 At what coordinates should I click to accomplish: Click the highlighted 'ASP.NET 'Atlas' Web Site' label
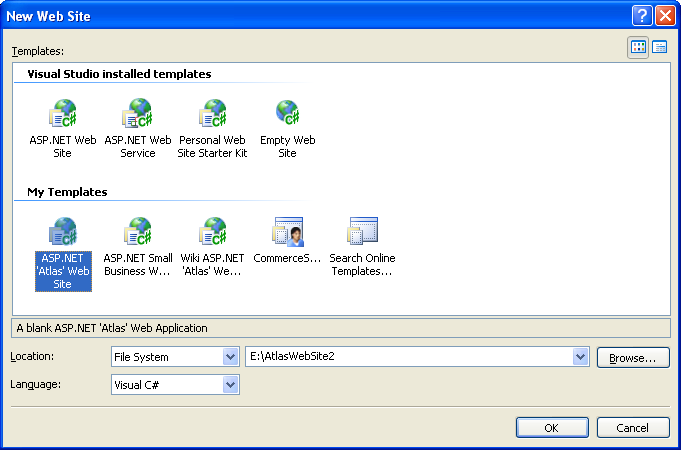[63, 271]
